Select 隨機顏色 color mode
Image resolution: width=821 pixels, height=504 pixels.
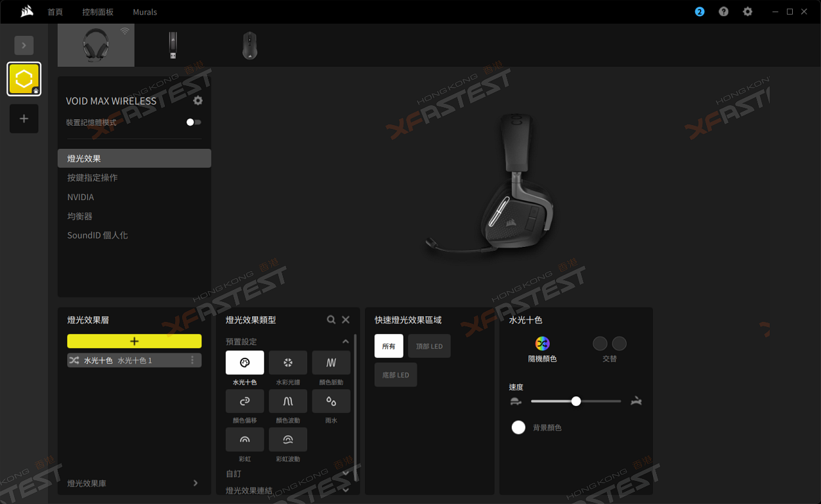click(542, 344)
